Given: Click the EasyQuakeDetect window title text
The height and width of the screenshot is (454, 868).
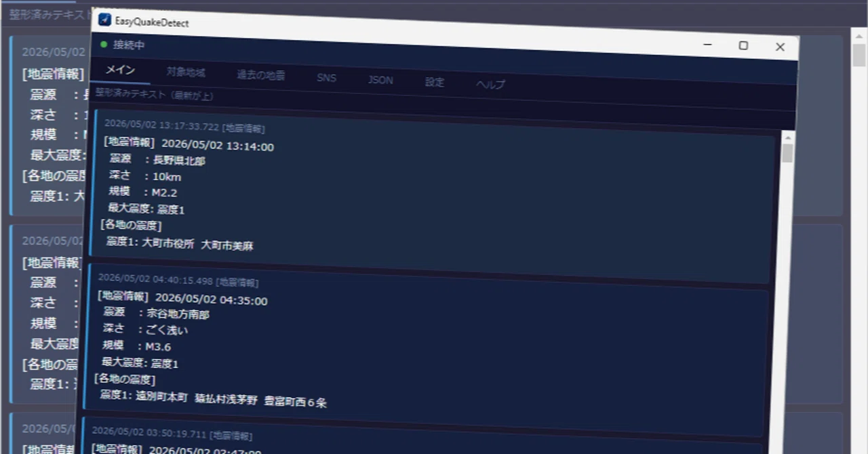Looking at the screenshot, I should (x=152, y=22).
